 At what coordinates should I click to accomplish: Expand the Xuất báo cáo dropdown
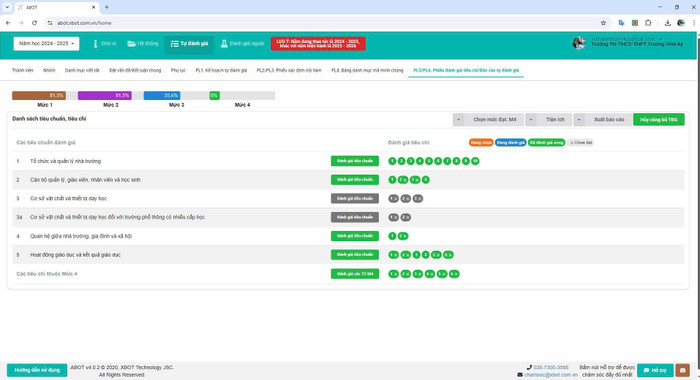[x=603, y=120]
